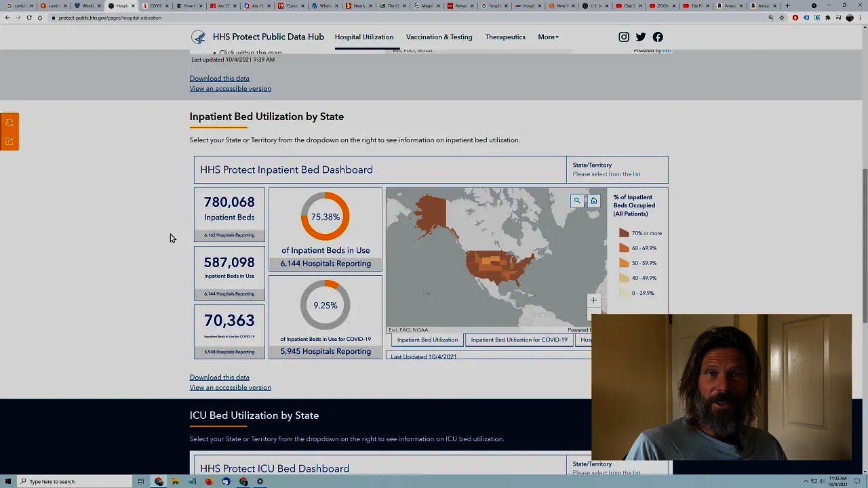
Task: Switch to the 'Weekl' browser tab
Action: tap(88, 5)
